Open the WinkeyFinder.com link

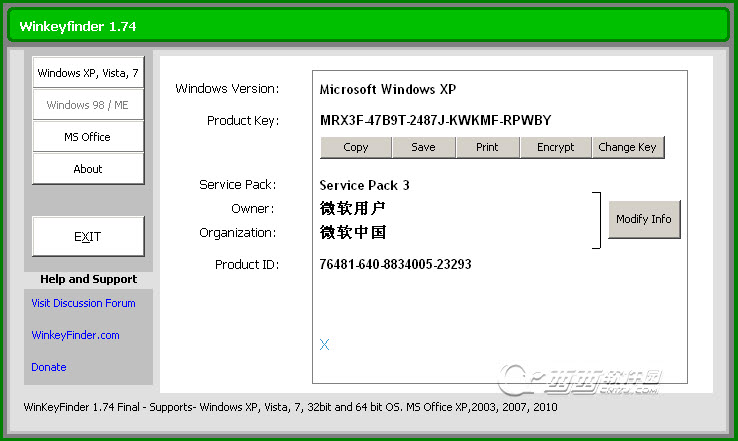(75, 335)
